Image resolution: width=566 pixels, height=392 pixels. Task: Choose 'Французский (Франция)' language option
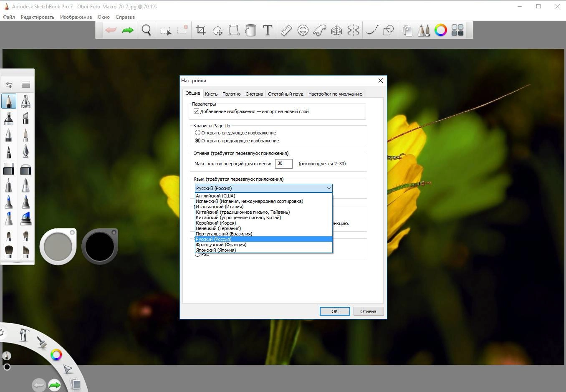click(264, 245)
